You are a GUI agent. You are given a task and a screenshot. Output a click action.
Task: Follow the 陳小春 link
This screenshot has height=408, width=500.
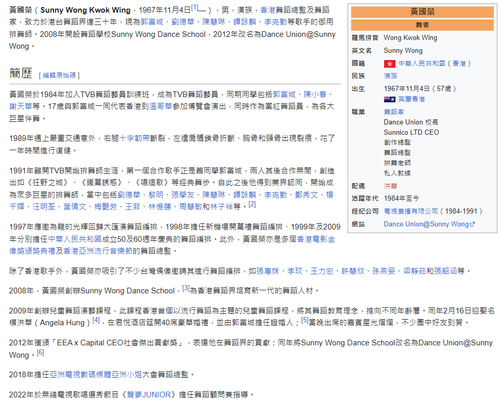tap(315, 95)
